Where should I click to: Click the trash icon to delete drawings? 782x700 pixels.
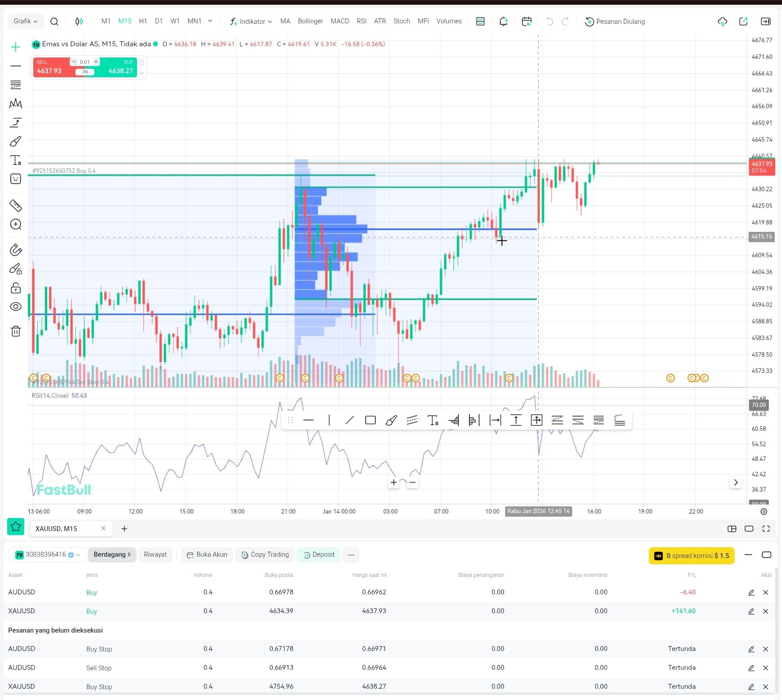16,331
